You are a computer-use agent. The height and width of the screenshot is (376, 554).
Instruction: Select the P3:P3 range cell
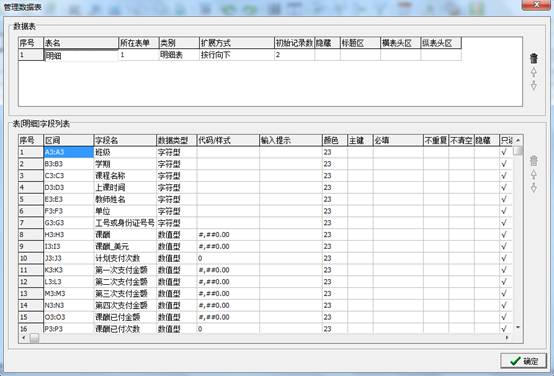(x=69, y=329)
